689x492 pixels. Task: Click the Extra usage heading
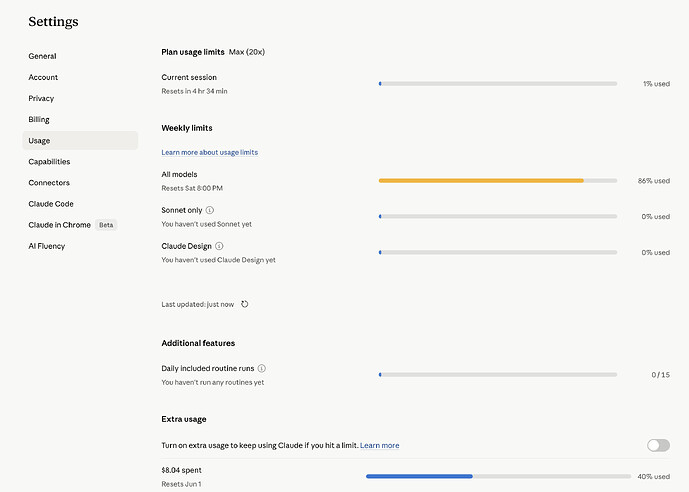click(184, 419)
